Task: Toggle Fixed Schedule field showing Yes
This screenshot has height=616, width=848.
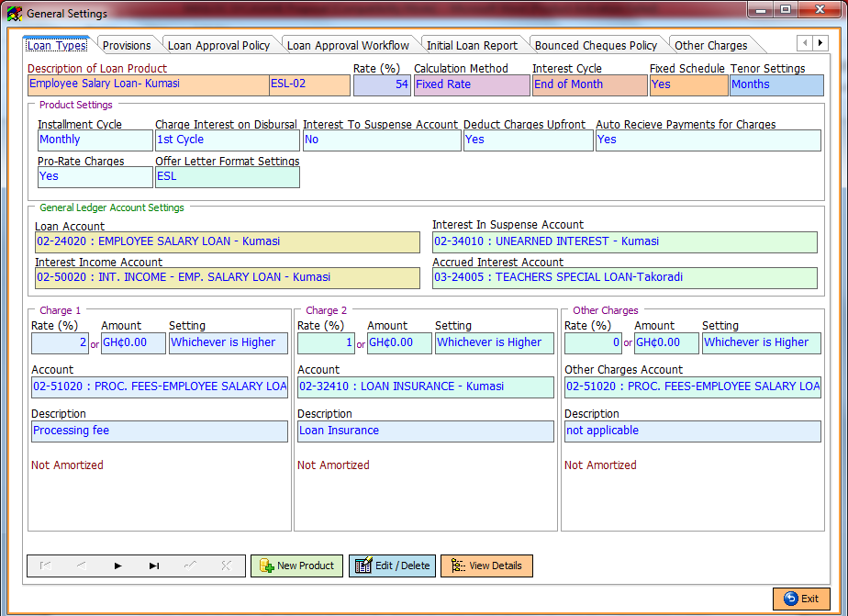Action: click(688, 85)
